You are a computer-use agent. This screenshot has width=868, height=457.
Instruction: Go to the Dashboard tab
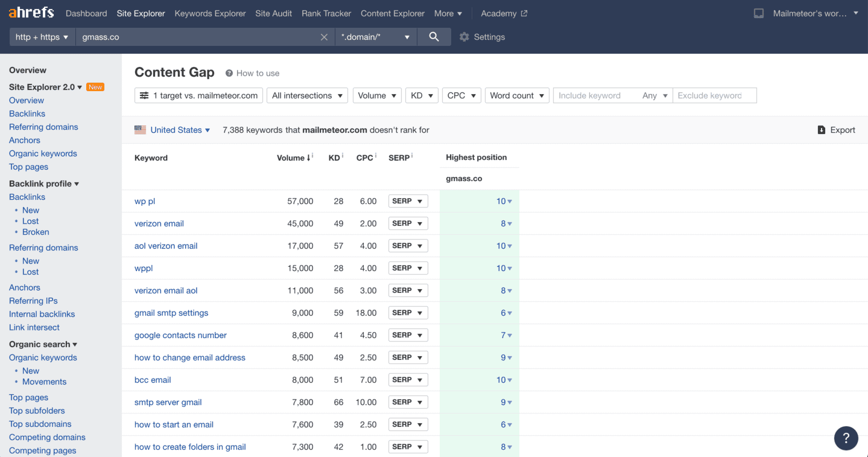86,13
